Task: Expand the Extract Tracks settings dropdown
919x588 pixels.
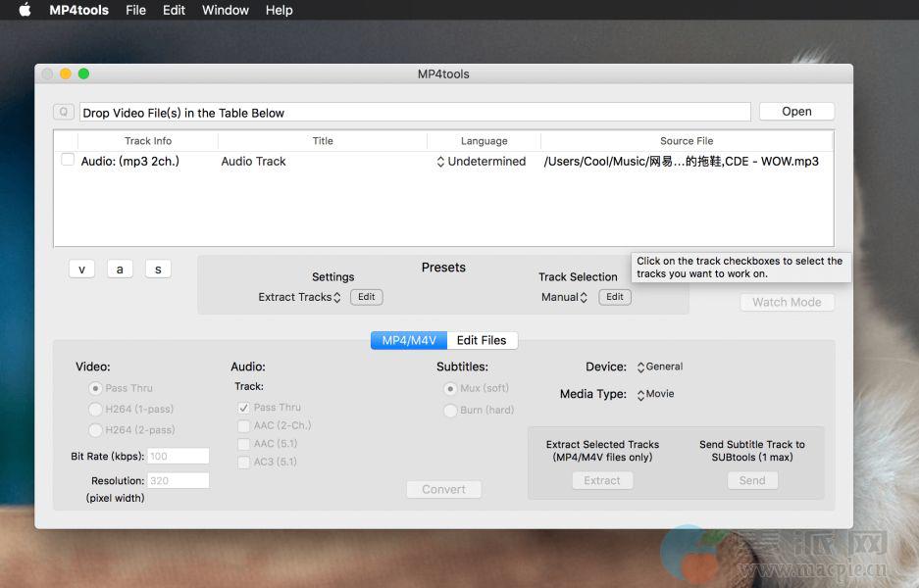Action: click(x=299, y=297)
